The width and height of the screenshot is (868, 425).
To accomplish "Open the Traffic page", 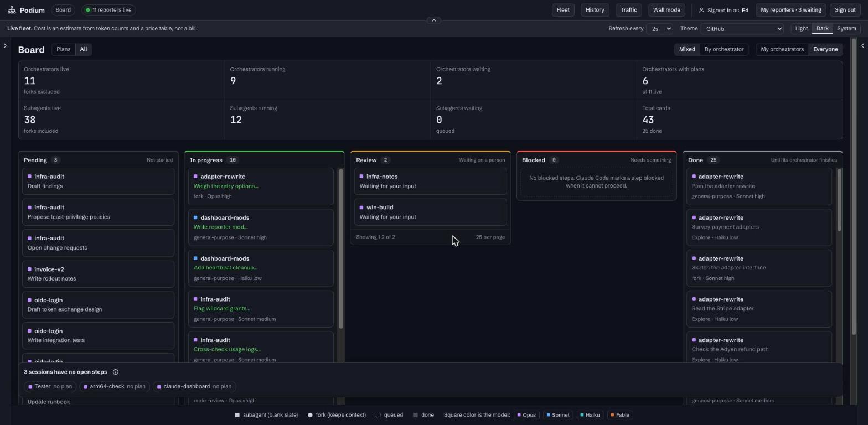I will [x=629, y=10].
